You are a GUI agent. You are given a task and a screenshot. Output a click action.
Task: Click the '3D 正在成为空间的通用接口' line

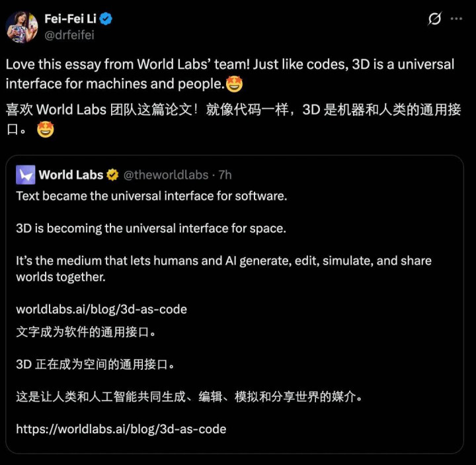point(95,364)
